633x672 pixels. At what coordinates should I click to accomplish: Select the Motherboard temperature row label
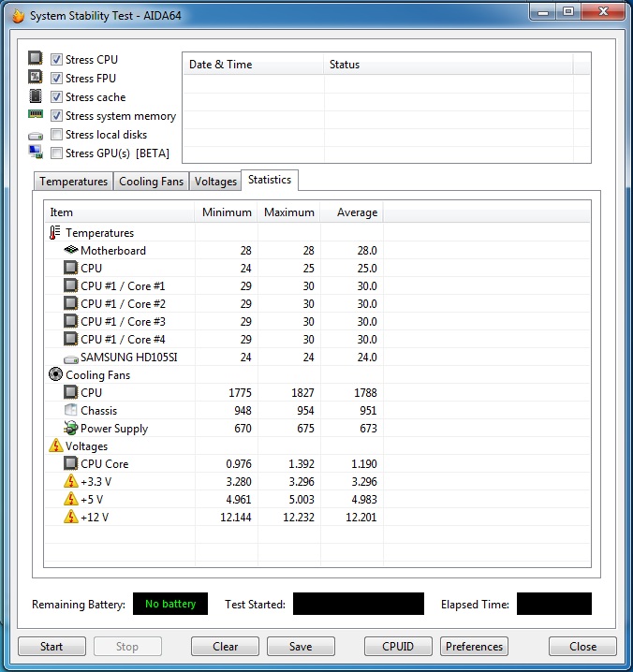(x=113, y=250)
